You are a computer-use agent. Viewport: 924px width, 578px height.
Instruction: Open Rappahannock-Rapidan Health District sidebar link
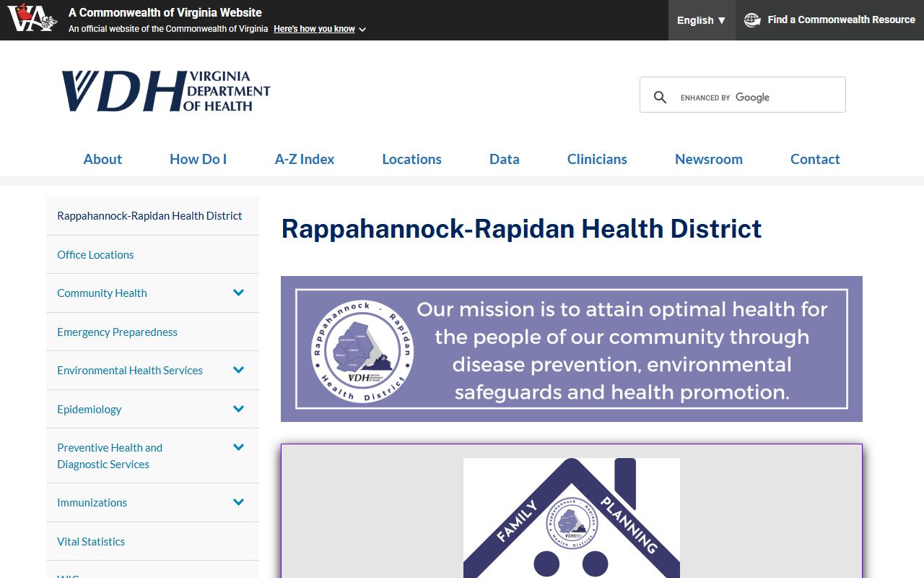(149, 215)
